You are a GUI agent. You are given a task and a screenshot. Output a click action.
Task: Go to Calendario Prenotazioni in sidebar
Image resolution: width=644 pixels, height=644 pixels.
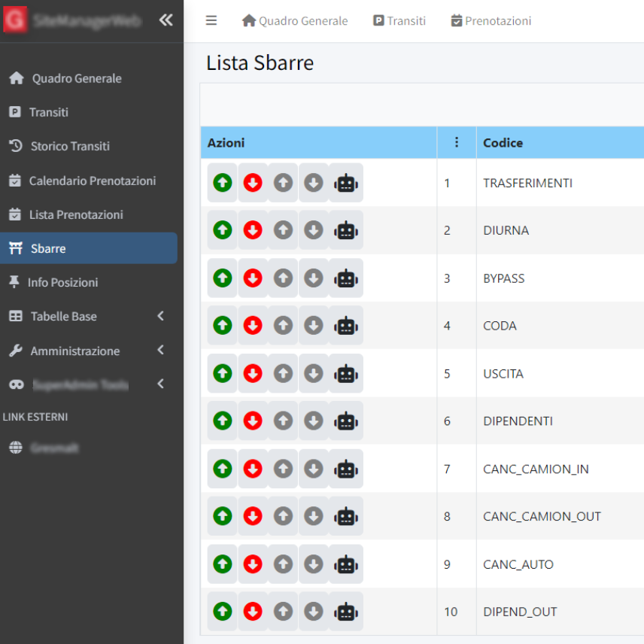92,181
